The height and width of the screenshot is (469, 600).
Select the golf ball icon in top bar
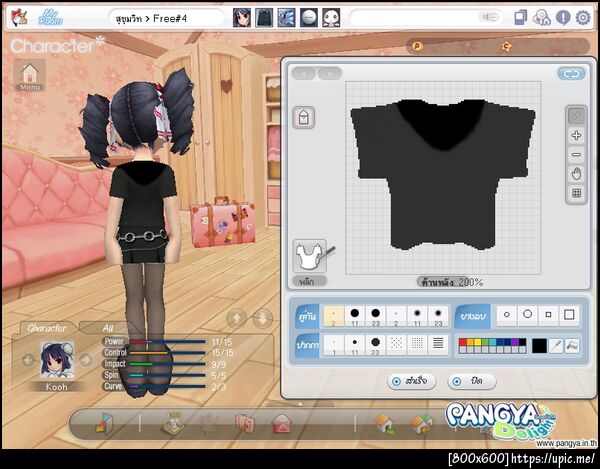pos(309,18)
